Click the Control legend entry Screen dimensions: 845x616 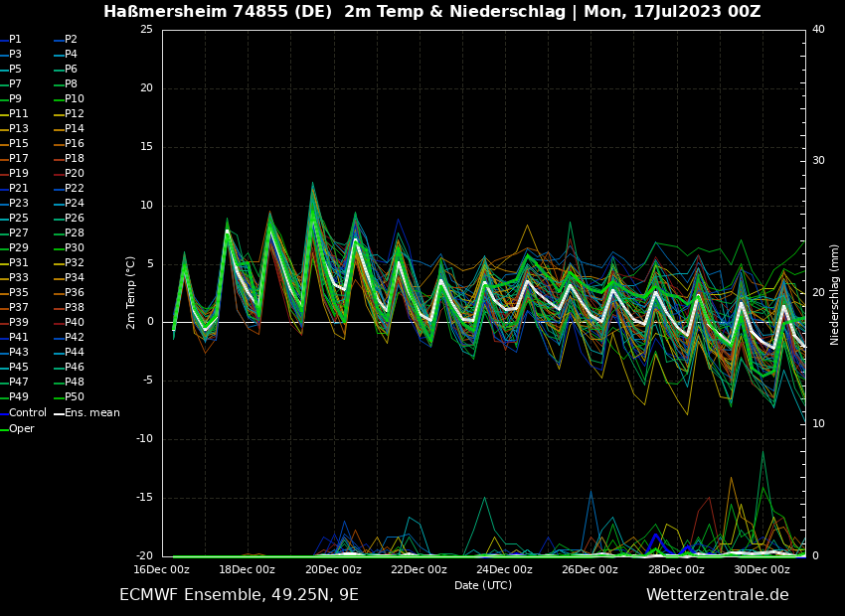pos(27,413)
